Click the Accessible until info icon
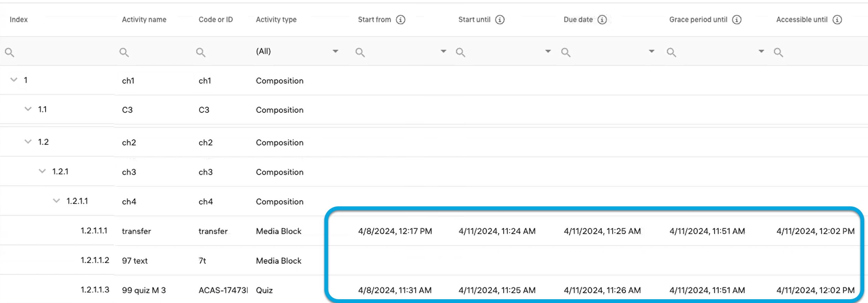This screenshot has height=303, width=868. 837,20
